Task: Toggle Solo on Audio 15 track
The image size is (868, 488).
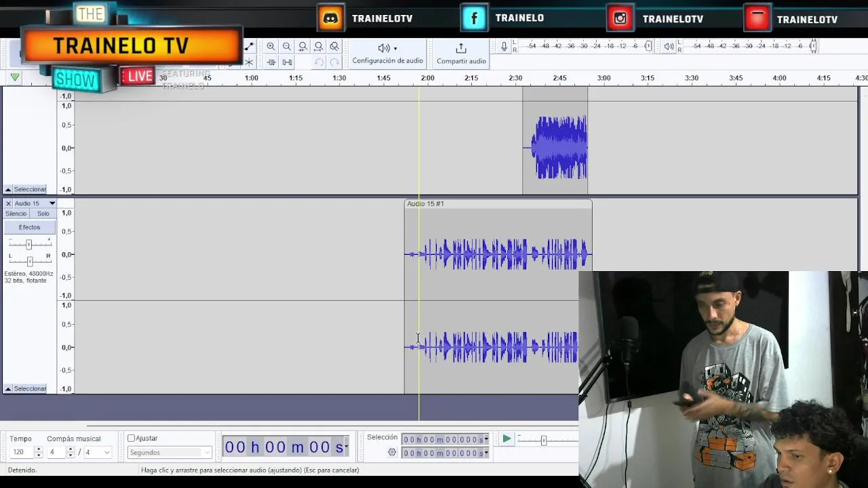Action: click(x=43, y=213)
